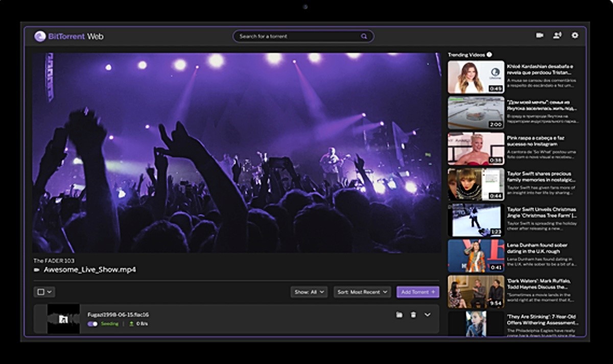
Task: Open the Dark Waters Mark Ruffalo video thumbnail
Action: [x=476, y=292]
